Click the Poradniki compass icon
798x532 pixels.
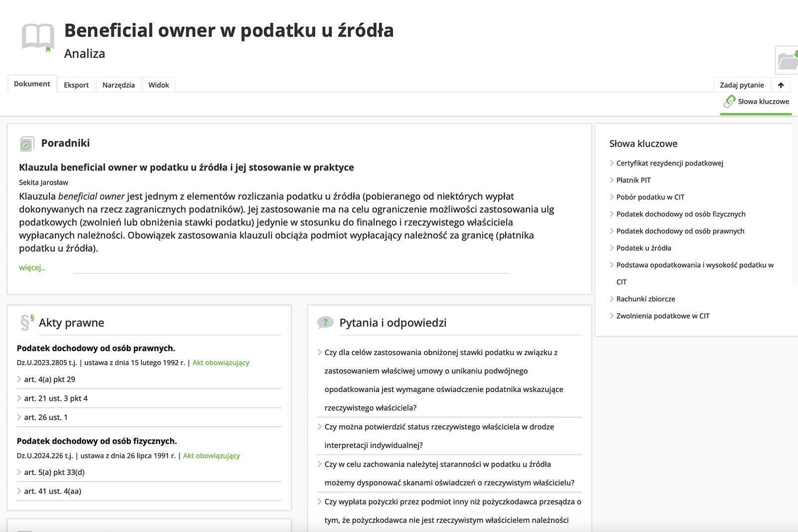pyautogui.click(x=27, y=144)
